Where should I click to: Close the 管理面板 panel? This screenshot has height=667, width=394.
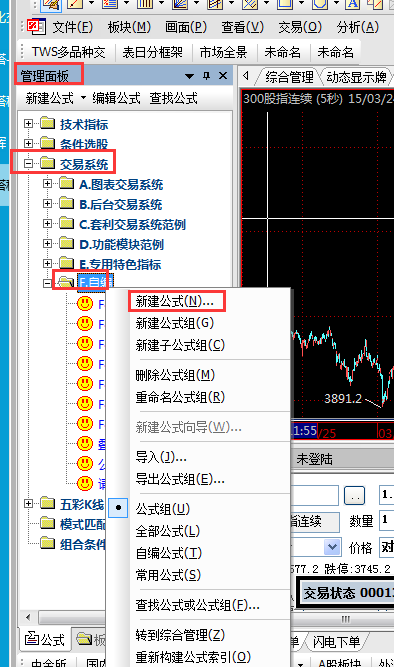[x=223, y=76]
